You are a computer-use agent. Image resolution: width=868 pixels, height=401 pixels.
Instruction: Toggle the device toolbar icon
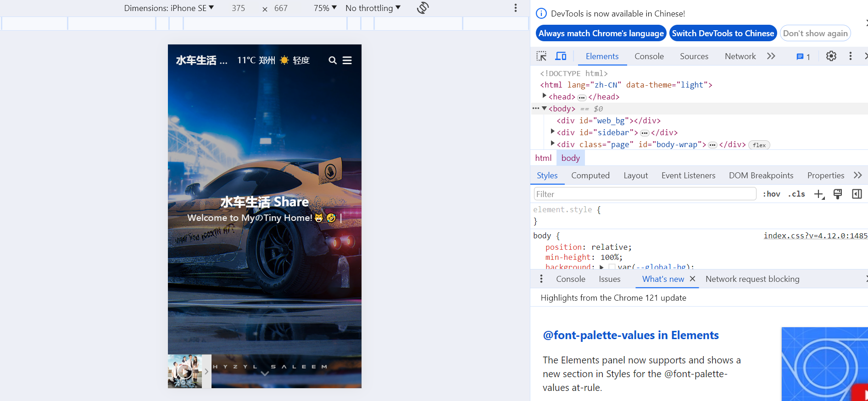pos(561,56)
